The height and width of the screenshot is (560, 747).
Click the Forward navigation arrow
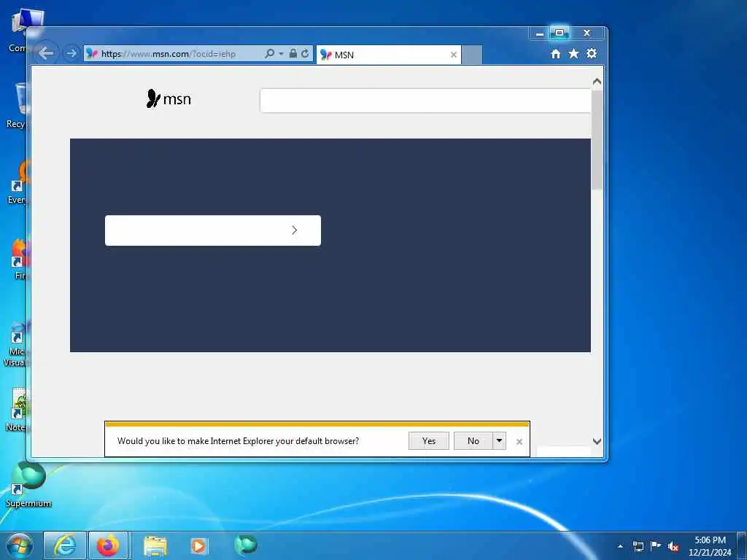(71, 53)
